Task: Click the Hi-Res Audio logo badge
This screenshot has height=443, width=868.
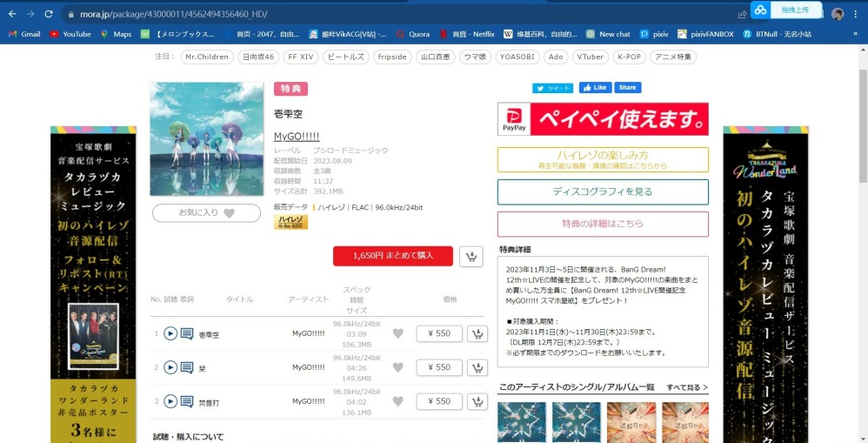Action: pyautogui.click(x=290, y=222)
